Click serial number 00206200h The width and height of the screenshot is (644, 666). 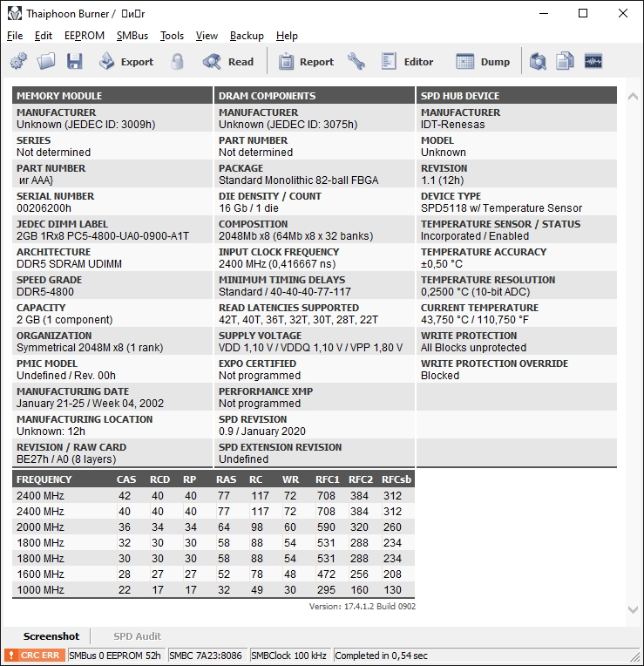44,208
